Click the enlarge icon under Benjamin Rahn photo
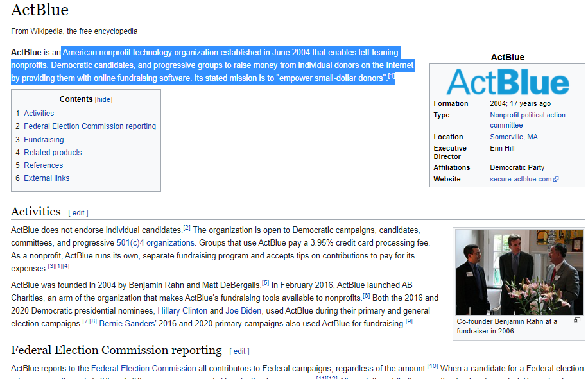Image resolution: width=588 pixels, height=379 pixels. point(577,320)
